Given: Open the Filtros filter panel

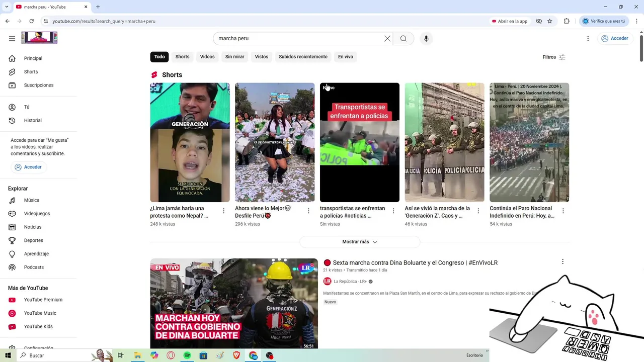Looking at the screenshot, I should (x=554, y=57).
